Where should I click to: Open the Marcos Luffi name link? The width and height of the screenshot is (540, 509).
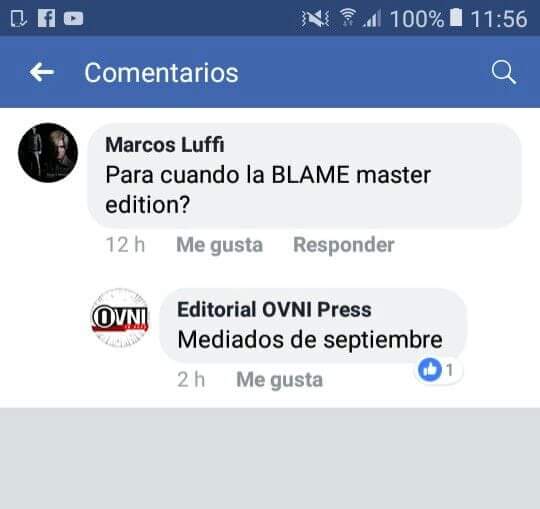(165, 145)
